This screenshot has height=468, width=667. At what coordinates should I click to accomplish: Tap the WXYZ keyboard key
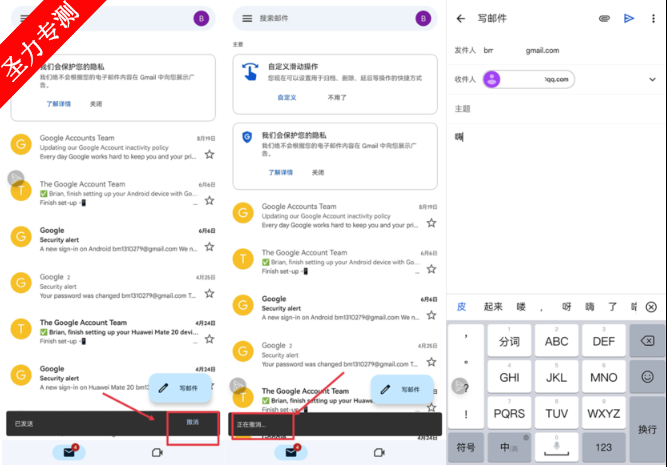(x=604, y=413)
